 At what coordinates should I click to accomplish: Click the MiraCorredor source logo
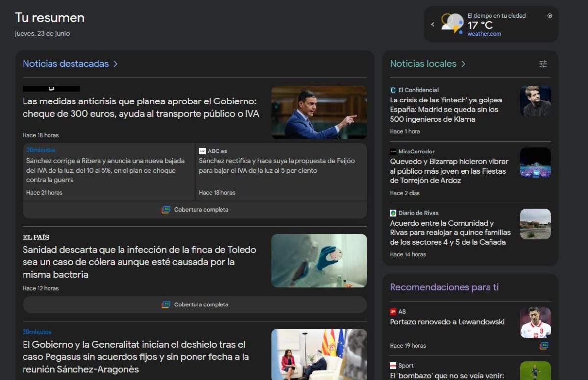[393, 152]
